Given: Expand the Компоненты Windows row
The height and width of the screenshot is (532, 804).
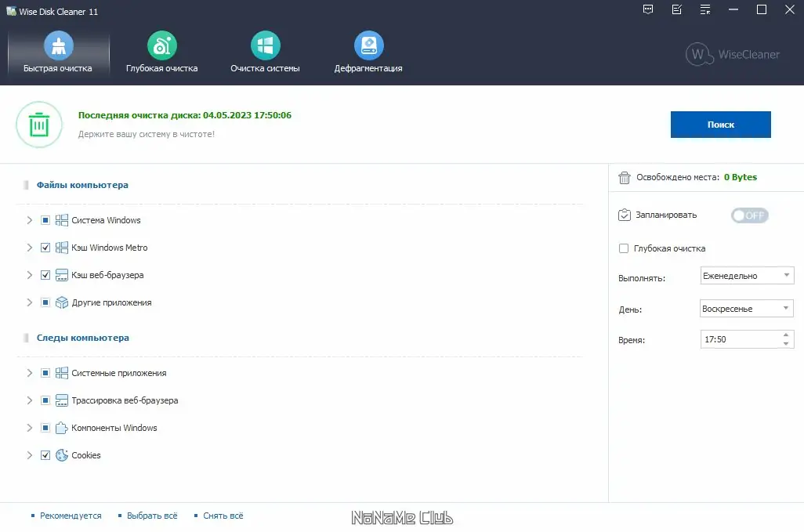Looking at the screenshot, I should coord(29,428).
